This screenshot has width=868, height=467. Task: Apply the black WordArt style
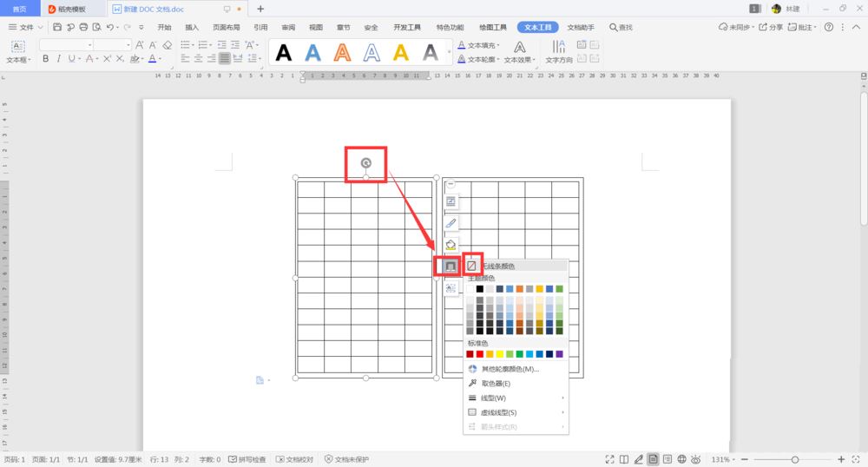pyautogui.click(x=284, y=53)
